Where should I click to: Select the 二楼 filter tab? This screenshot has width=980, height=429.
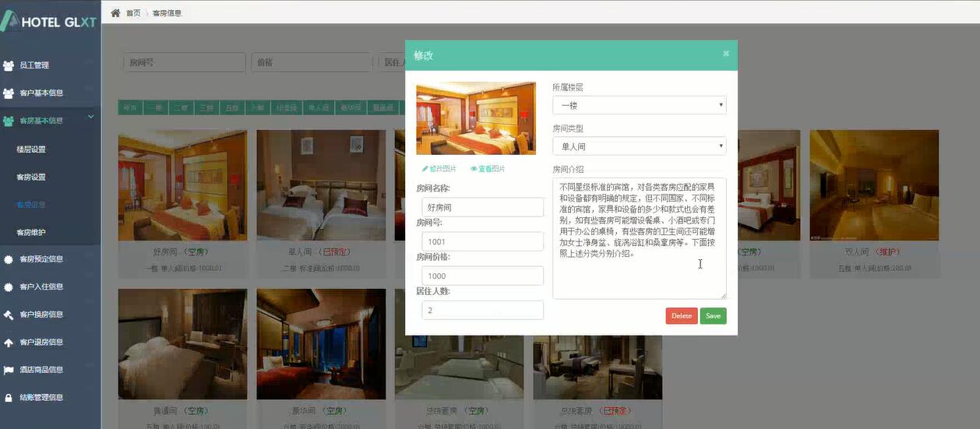tap(181, 108)
